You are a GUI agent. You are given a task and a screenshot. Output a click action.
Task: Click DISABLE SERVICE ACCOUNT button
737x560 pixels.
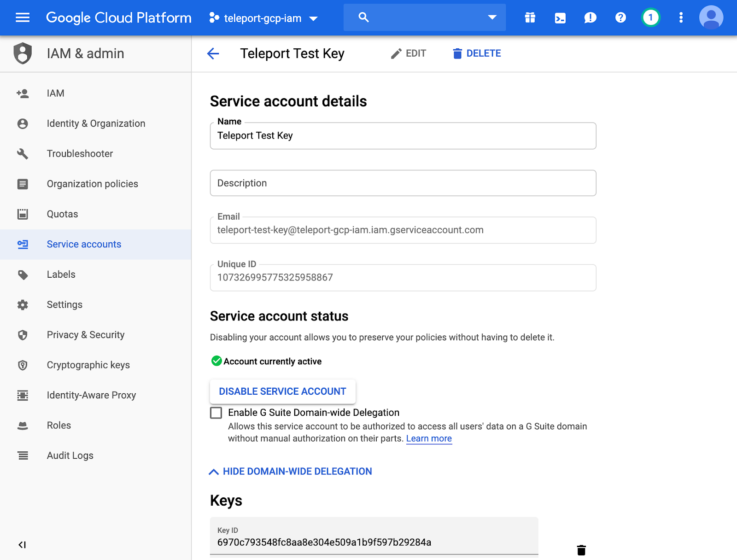pos(283,391)
